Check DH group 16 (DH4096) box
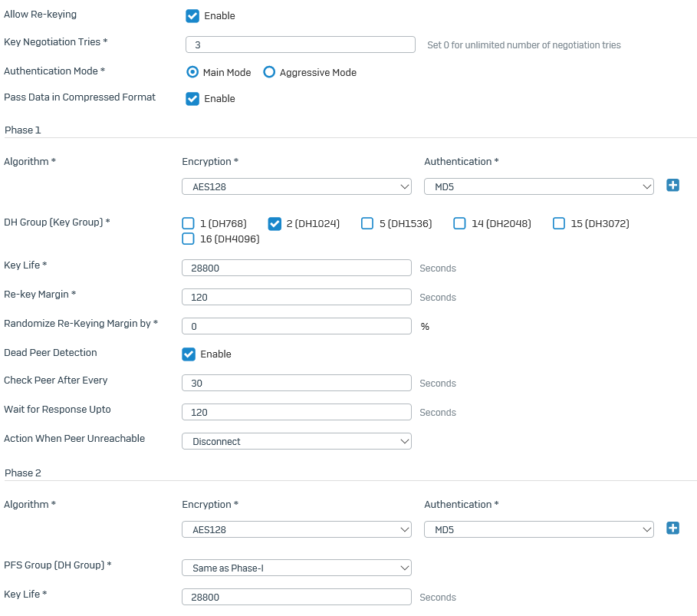Screen dimensions: 697x616 (189, 239)
